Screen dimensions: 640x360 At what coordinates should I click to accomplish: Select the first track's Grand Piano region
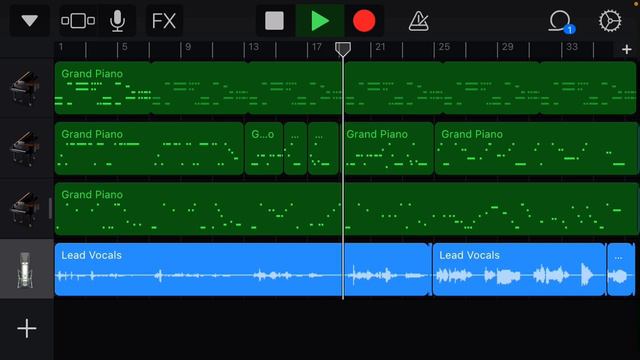click(x=345, y=88)
